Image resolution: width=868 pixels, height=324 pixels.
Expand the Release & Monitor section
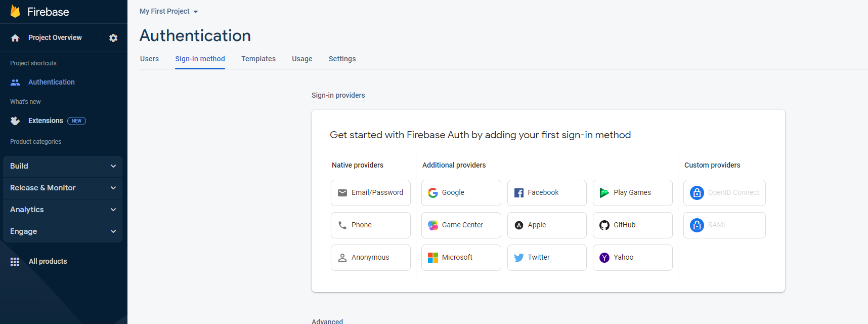(x=63, y=188)
